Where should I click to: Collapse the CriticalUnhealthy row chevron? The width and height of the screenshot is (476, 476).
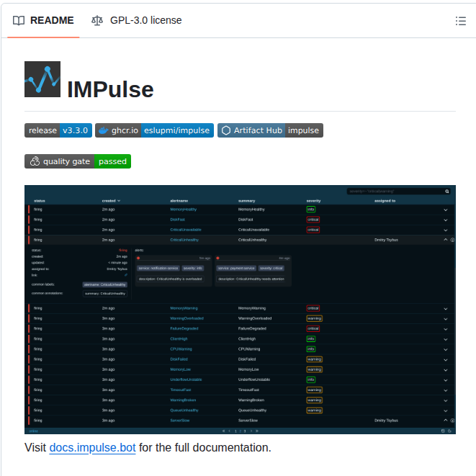pyautogui.click(x=445, y=240)
